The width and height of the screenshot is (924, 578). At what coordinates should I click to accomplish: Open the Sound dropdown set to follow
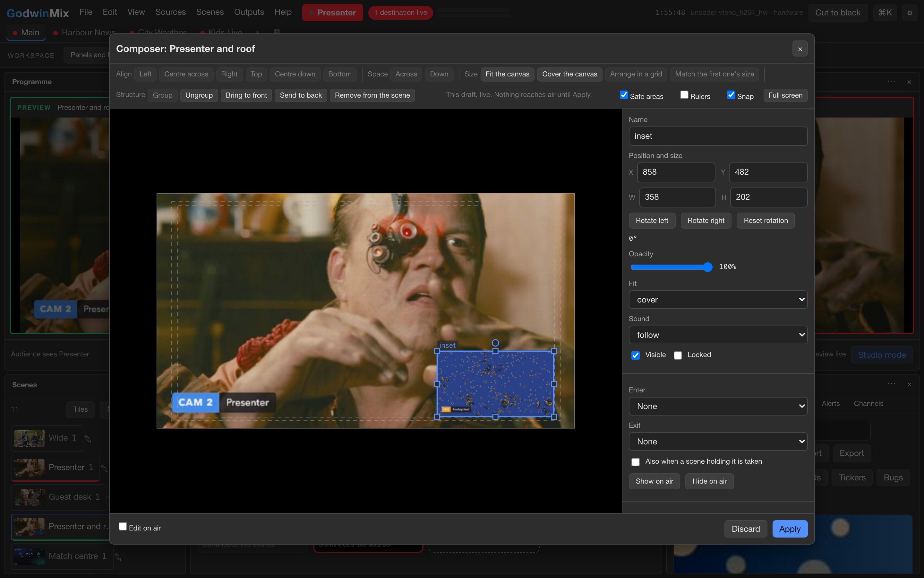coord(718,335)
